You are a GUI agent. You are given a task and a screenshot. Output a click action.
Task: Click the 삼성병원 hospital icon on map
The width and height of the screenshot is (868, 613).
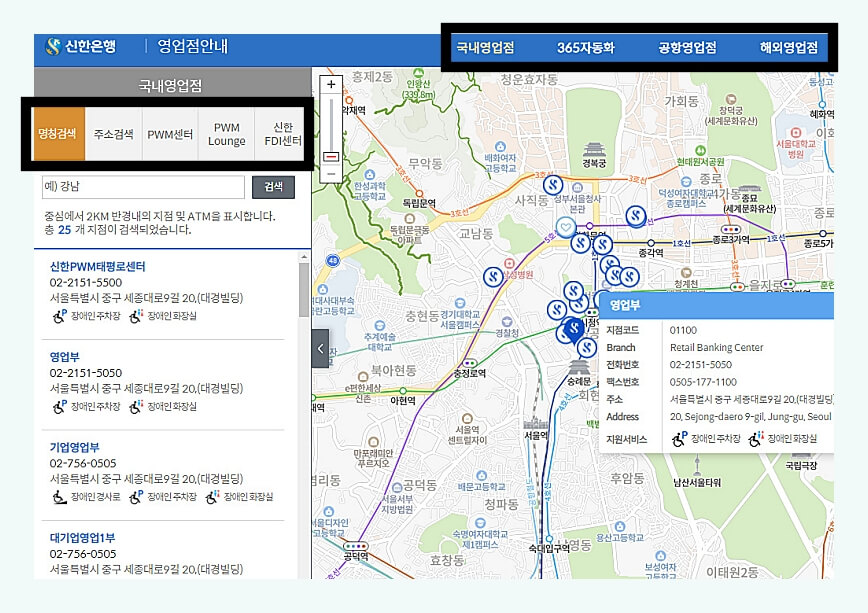point(509,264)
